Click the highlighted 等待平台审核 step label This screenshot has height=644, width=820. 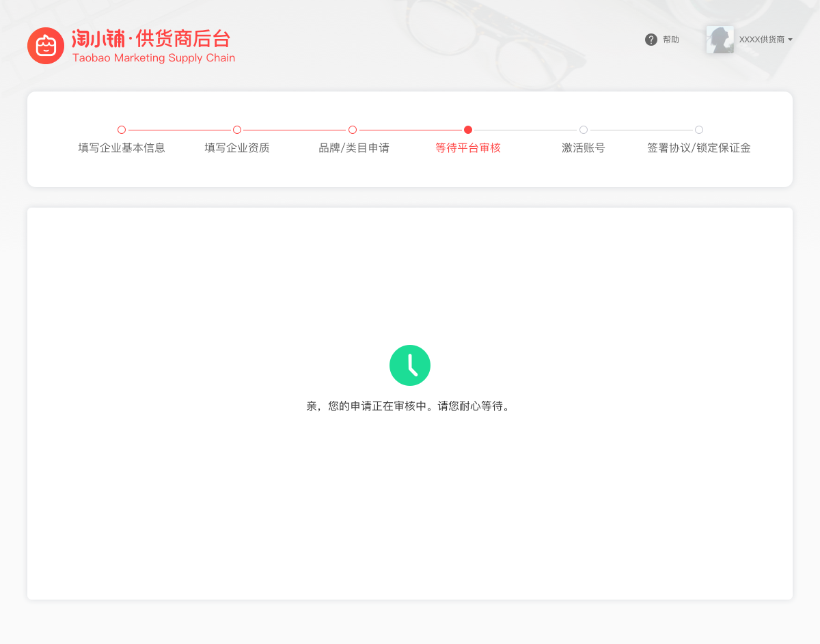point(468,148)
